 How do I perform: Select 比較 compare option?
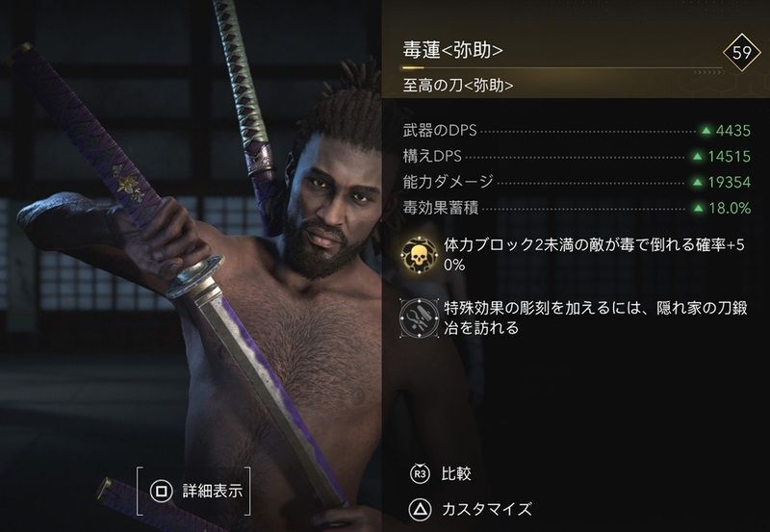tap(456, 474)
